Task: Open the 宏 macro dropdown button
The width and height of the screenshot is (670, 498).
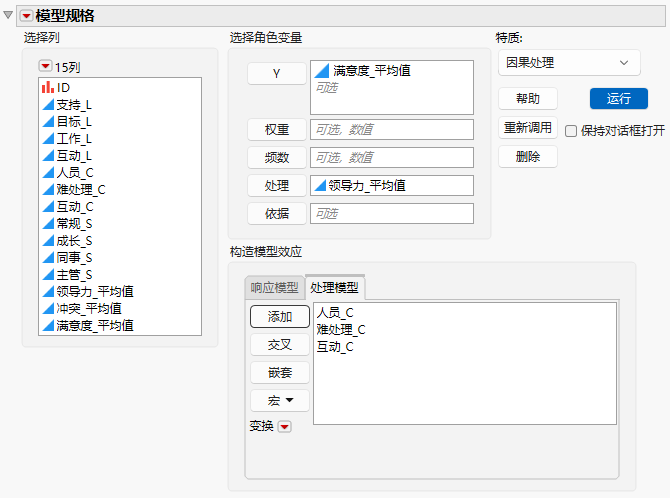Action: point(280,401)
